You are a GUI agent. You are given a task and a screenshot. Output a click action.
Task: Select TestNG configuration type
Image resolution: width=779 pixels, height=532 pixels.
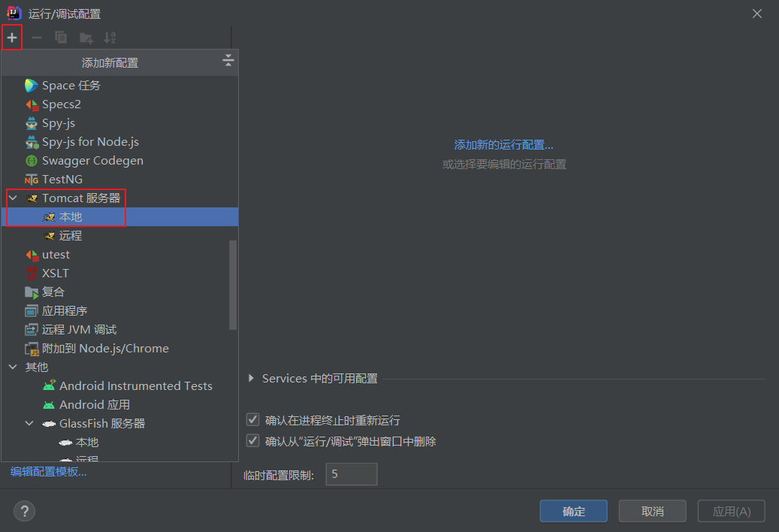[x=119, y=180]
